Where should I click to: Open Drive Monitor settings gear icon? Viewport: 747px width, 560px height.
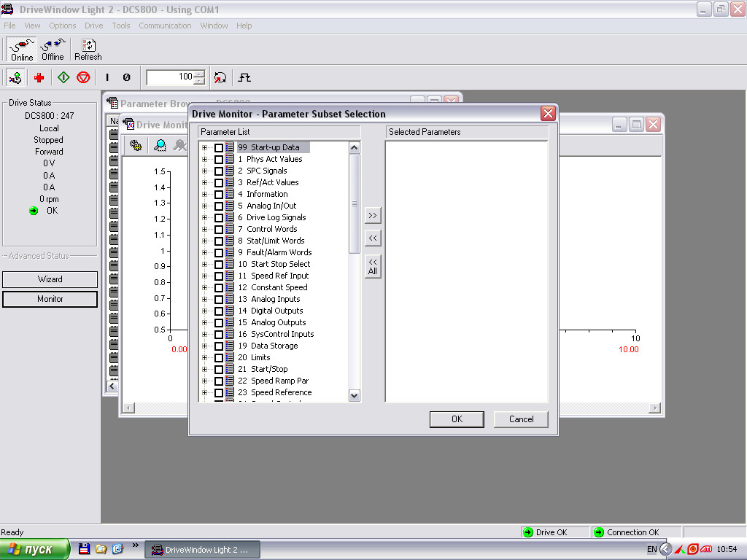136,145
